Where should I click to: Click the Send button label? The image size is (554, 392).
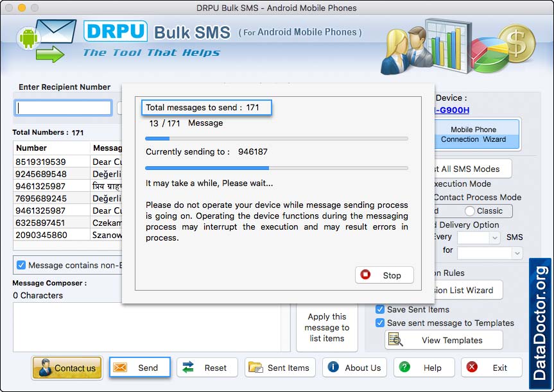tap(148, 368)
